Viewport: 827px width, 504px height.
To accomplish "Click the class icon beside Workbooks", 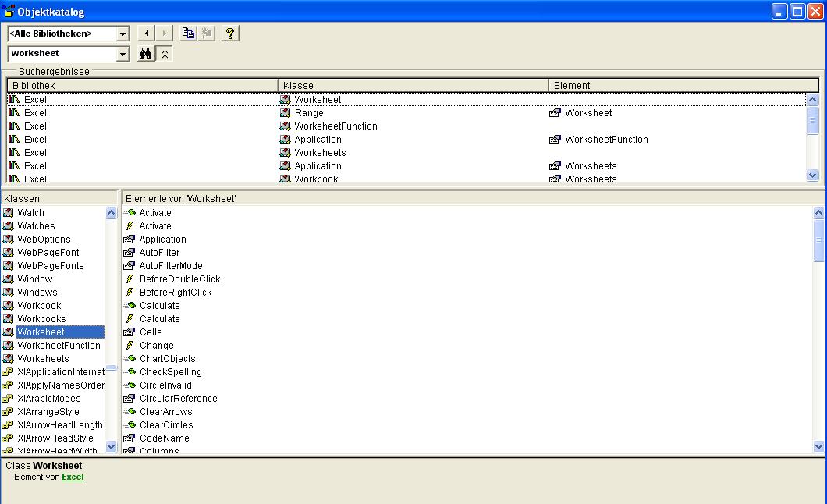I will pos(9,319).
